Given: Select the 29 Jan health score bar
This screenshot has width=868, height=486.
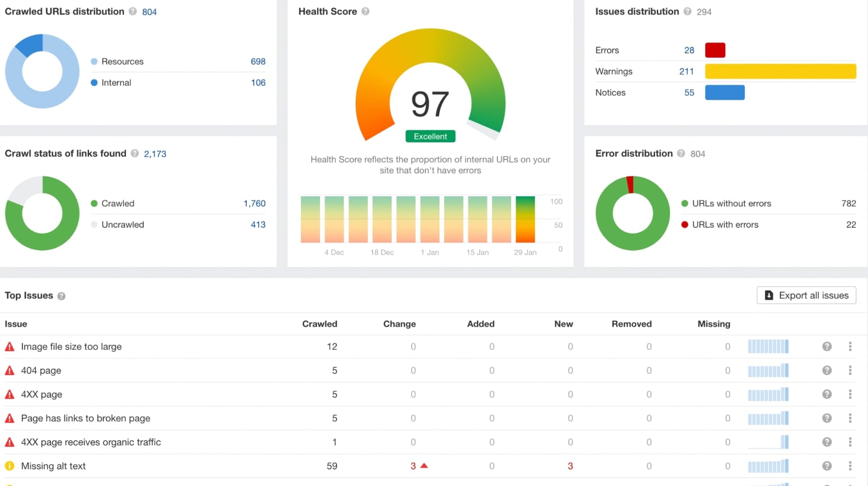Looking at the screenshot, I should (525, 220).
